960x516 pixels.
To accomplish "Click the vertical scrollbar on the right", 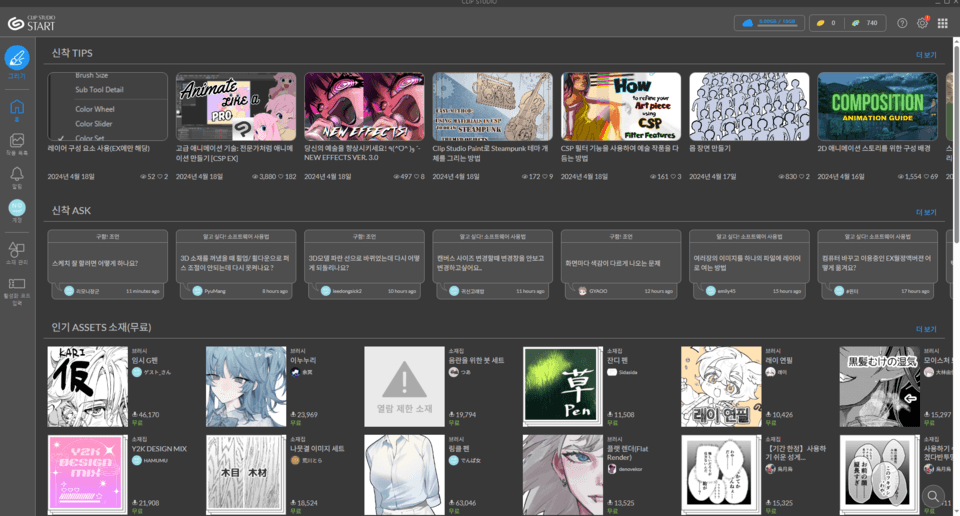I will coord(954,140).
